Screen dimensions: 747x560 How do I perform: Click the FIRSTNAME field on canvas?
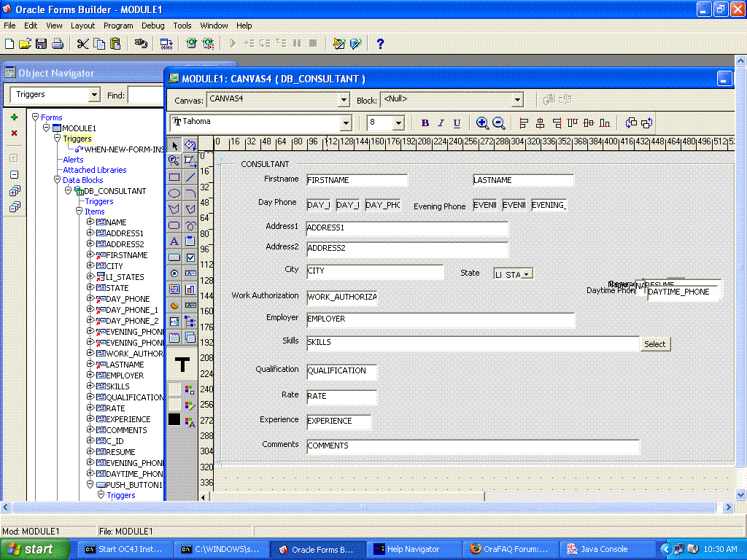[357, 180]
